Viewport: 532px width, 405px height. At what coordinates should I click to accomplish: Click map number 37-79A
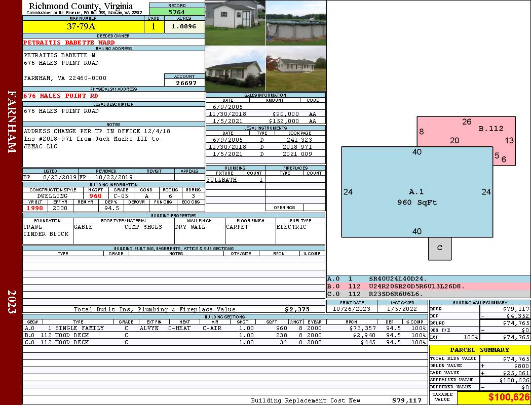(x=82, y=26)
